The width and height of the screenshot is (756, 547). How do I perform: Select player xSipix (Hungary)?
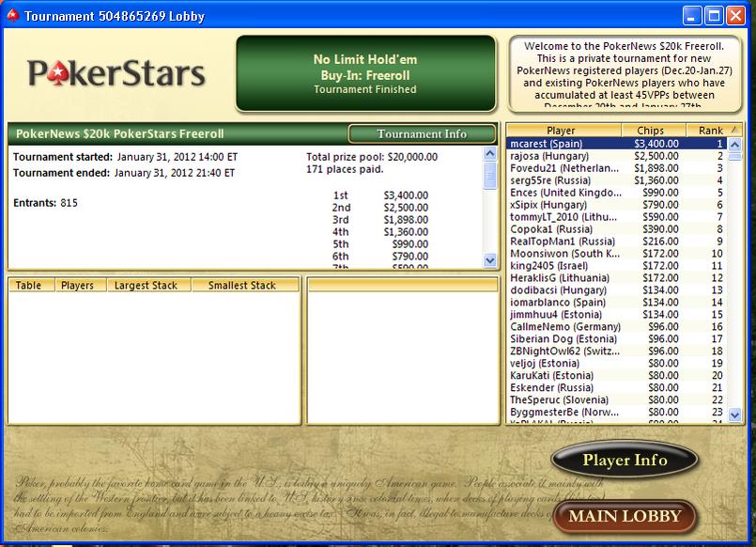617,205
